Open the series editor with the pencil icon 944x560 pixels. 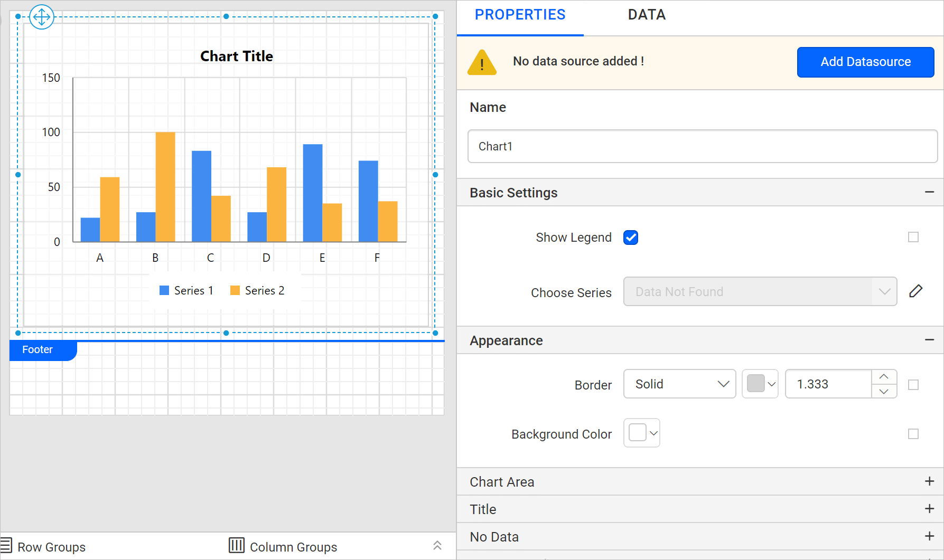[917, 291]
